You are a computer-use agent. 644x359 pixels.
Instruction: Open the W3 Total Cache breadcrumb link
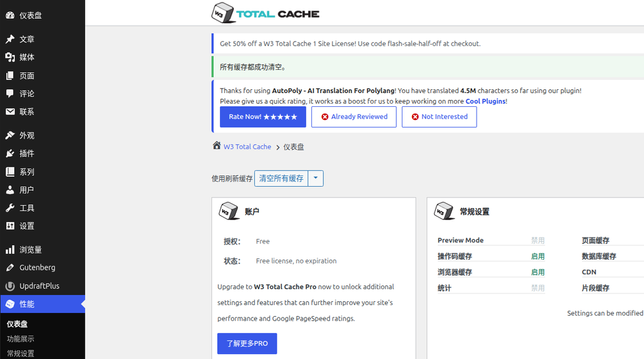[x=247, y=146]
